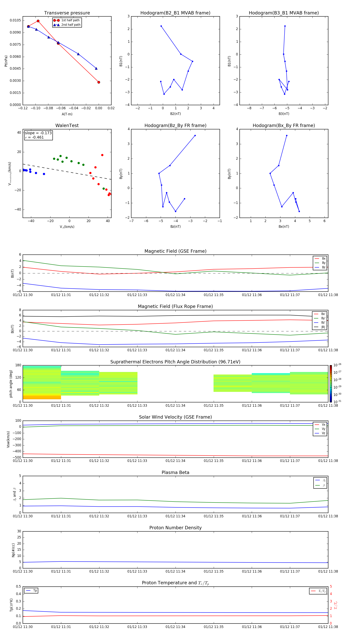Image resolution: width=351 pixels, height=644 pixels.
Task: Click the '1st half path' legend entry
Action: click(67, 20)
